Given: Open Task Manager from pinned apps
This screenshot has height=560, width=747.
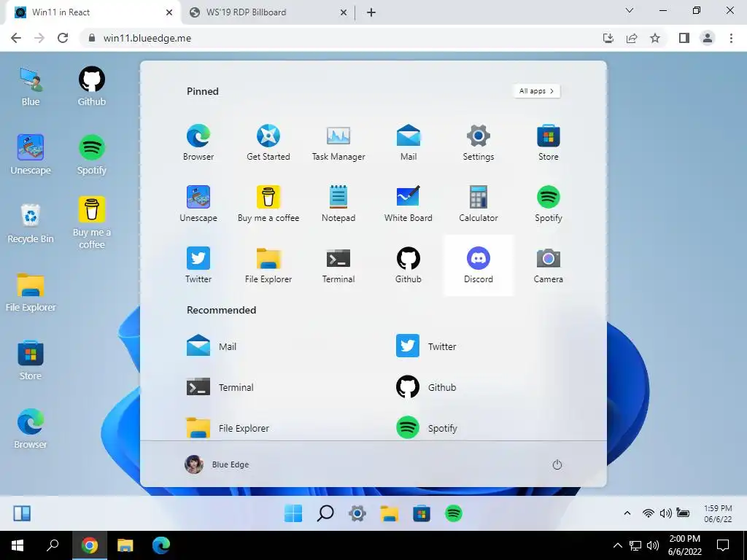Looking at the screenshot, I should 338,142.
